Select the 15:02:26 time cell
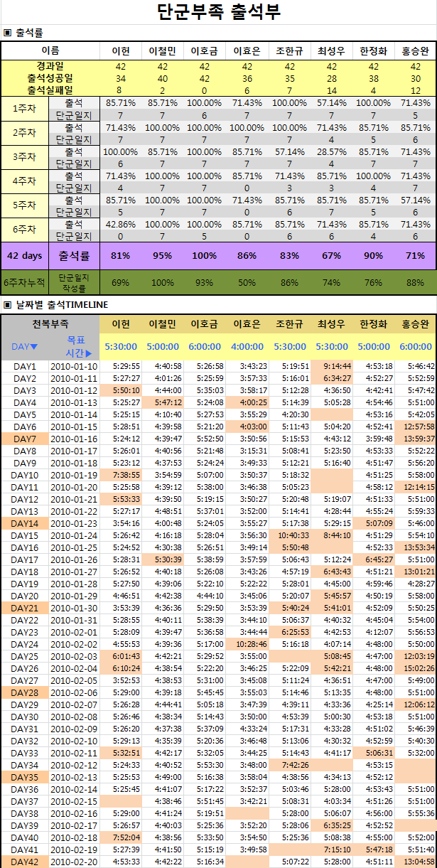Viewport: 437px width, 868px height. point(415,668)
